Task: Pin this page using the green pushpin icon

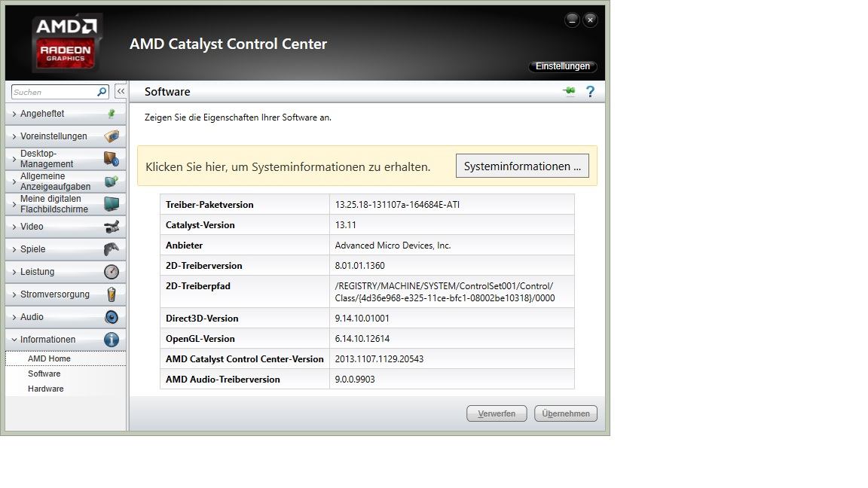Action: pyautogui.click(x=569, y=91)
